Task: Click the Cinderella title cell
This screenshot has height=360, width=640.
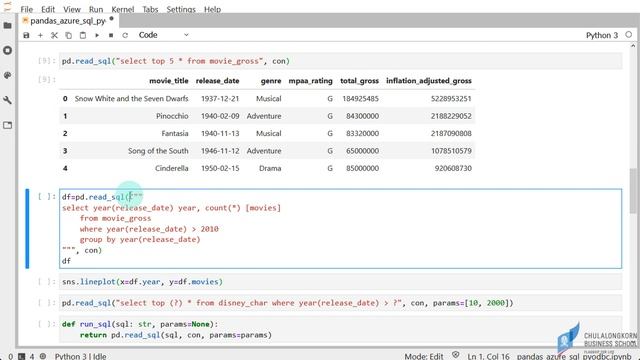Action: tap(171, 168)
